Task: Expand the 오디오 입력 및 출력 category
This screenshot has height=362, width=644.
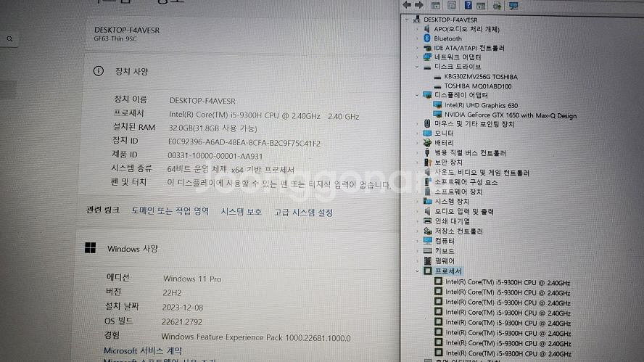Action: pos(417,211)
